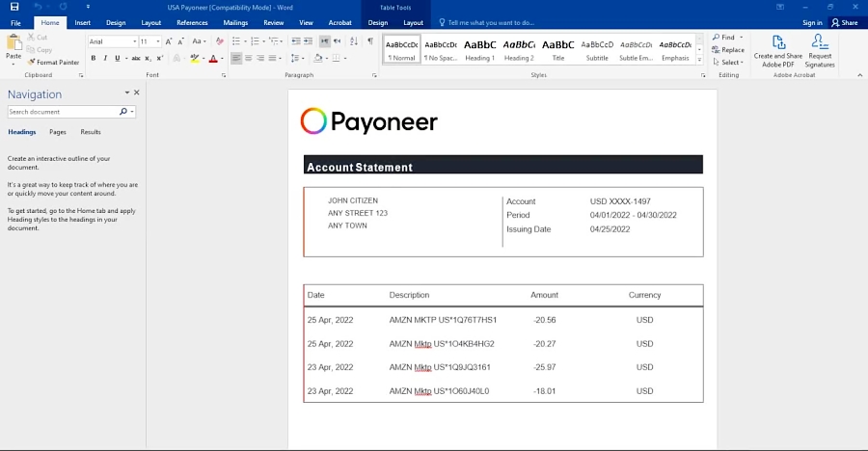868x451 pixels.
Task: Center align the text
Action: 249,58
